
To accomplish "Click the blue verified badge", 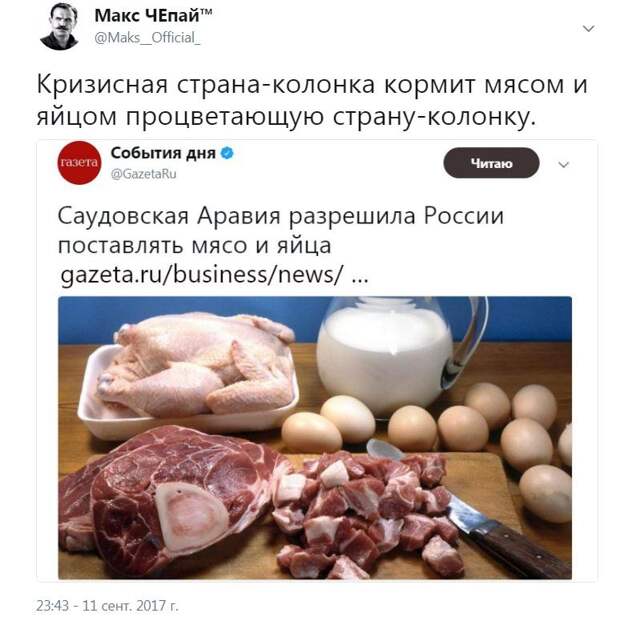I will (x=227, y=153).
